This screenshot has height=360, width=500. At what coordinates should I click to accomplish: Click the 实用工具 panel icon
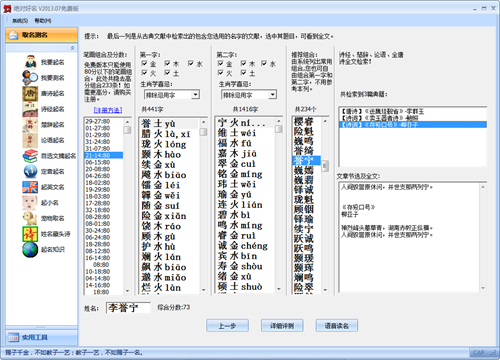tap(13, 338)
